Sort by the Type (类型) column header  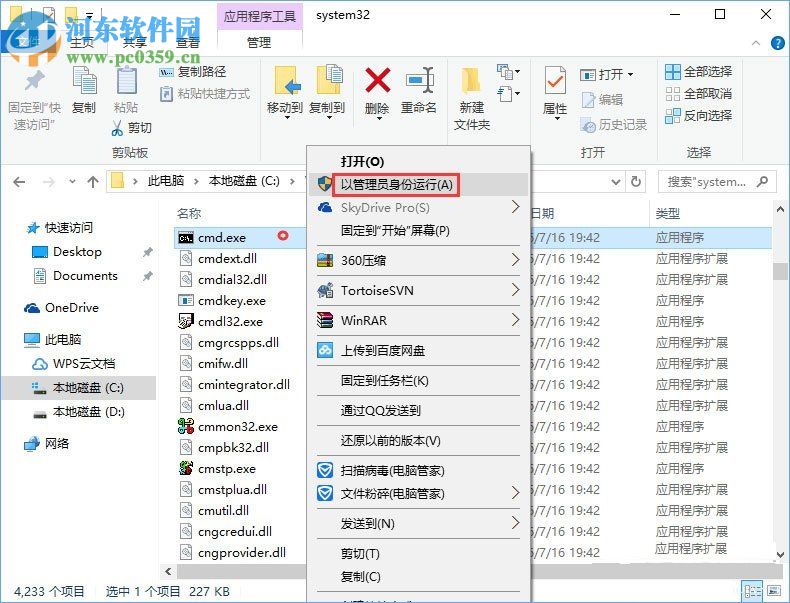pos(668,214)
